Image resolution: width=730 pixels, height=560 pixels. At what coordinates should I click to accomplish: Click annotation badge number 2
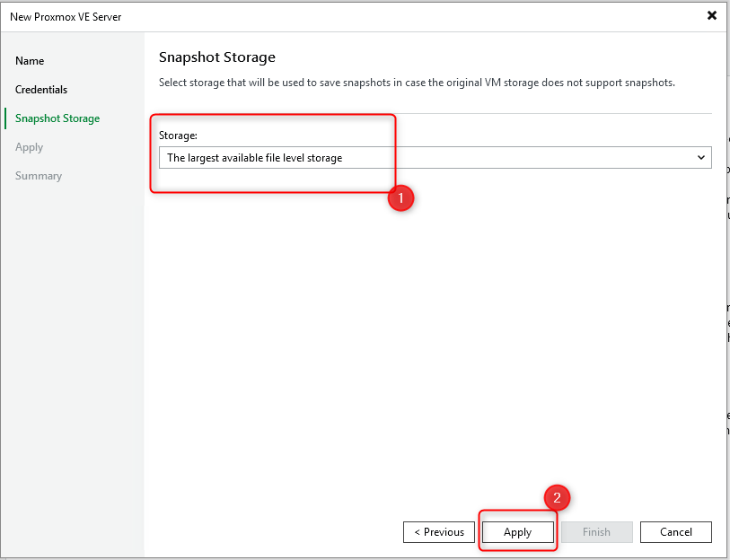[x=557, y=497]
